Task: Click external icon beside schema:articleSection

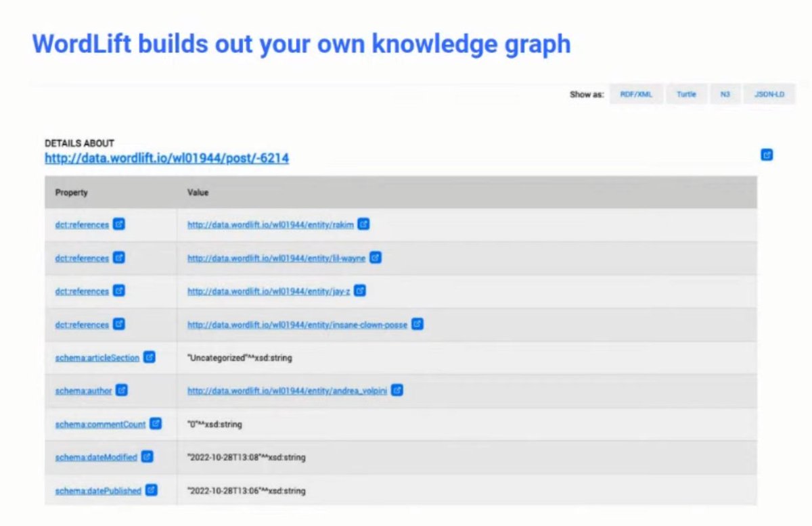Action: click(150, 357)
